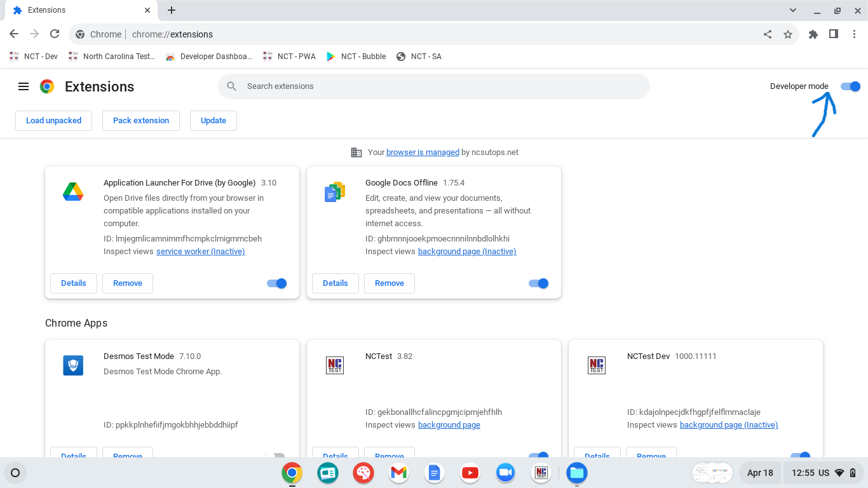Bookmark this tab with the star icon
Screen dimensions: 868x488
(x=788, y=34)
